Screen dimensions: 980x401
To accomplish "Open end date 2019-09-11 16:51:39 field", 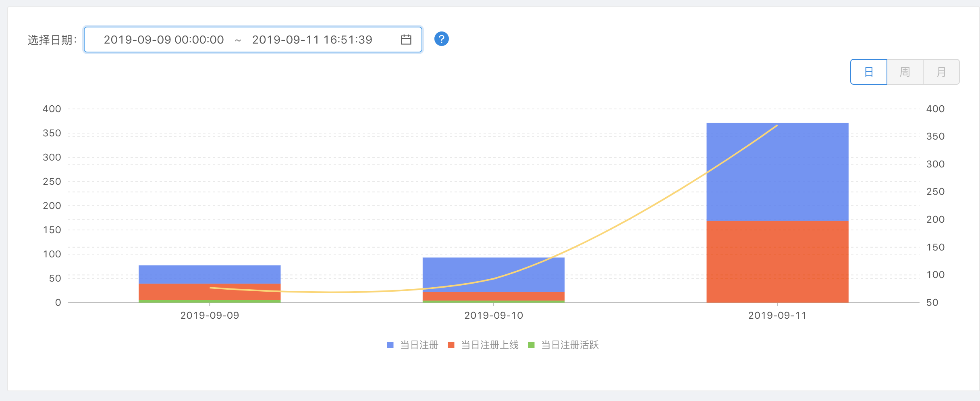I will [312, 40].
